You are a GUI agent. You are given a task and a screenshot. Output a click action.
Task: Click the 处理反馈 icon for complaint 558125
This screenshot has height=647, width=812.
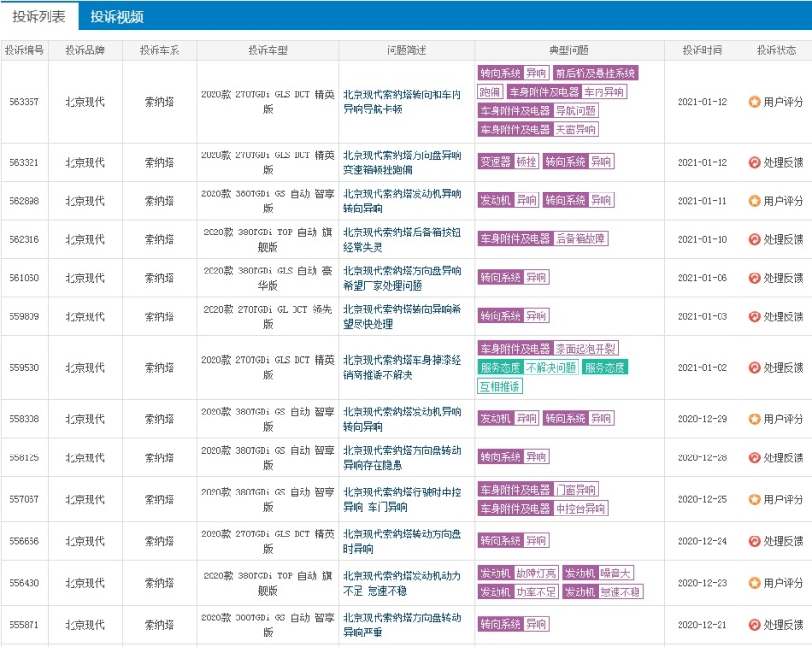coord(754,457)
